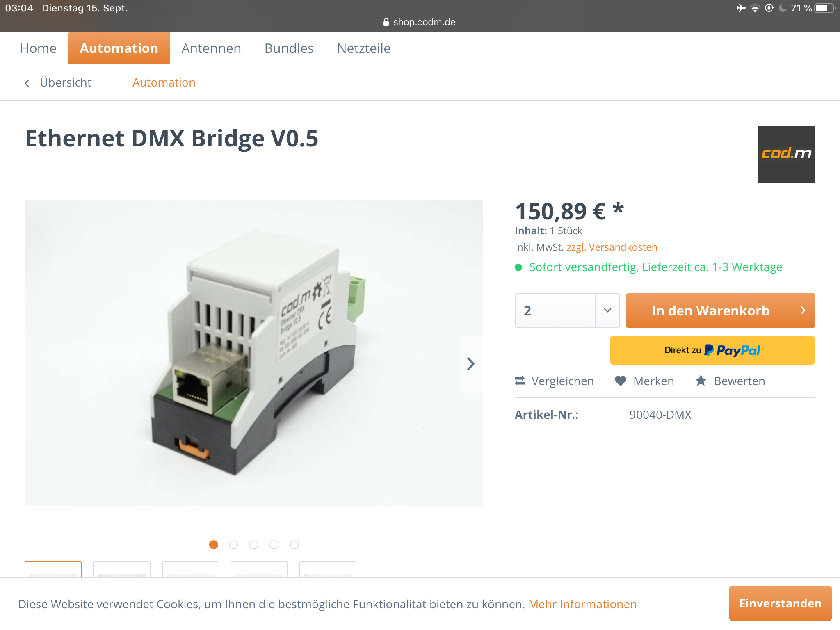Viewport: 840px width, 630px height.
Task: Click the cod.m brand logo
Action: click(x=786, y=155)
